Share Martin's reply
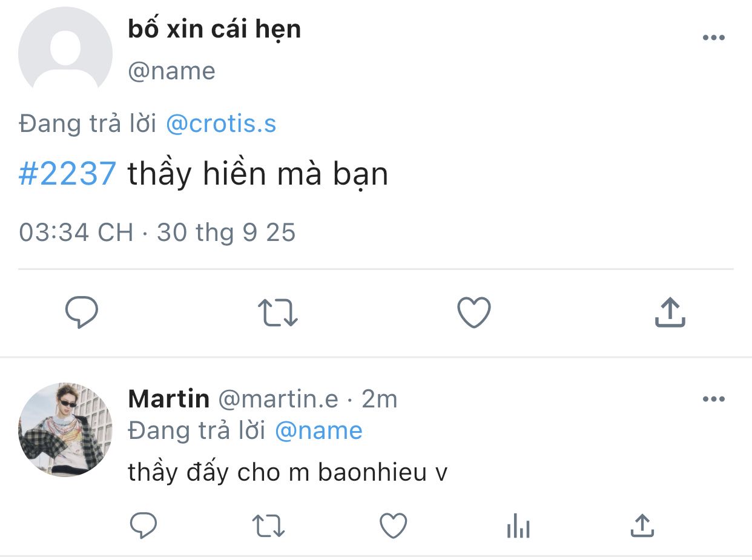752x560 pixels. point(642,525)
